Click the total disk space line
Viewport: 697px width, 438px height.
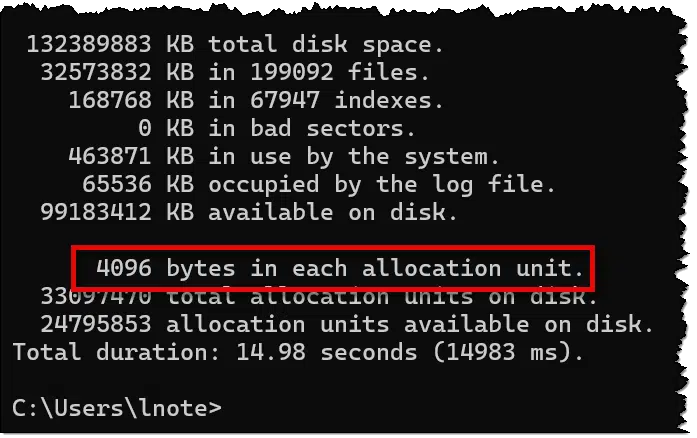[x=235, y=44]
